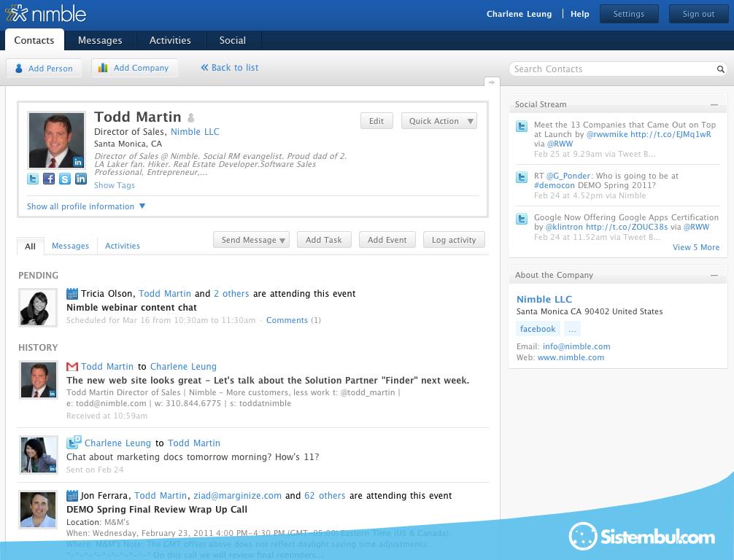Click Tricia Olson's avatar in Pending
This screenshot has width=734, height=560.
(38, 308)
